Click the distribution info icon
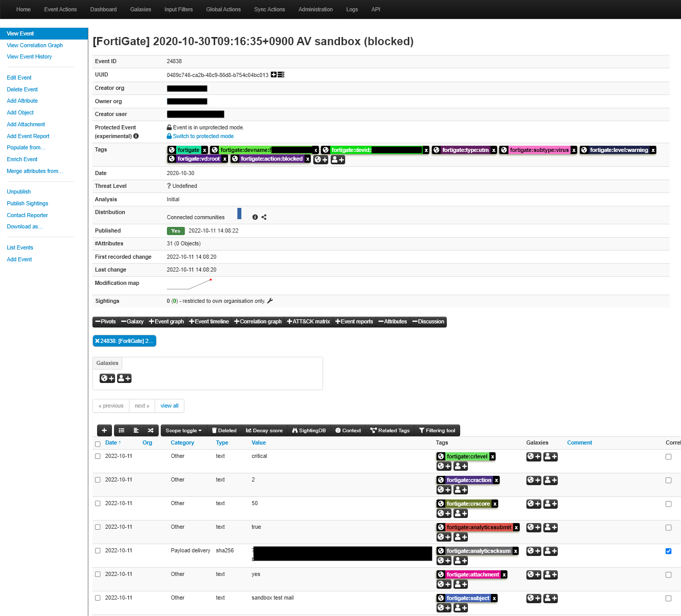 [x=255, y=217]
